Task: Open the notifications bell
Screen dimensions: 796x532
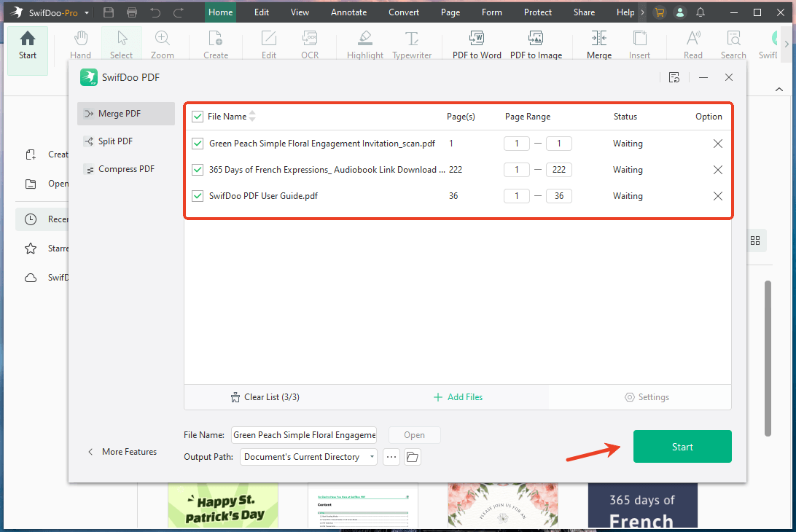Action: (x=700, y=12)
